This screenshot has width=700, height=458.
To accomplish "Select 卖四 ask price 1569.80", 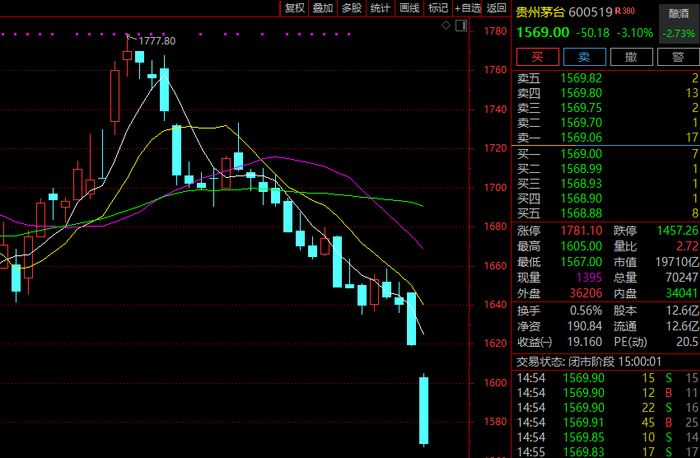I will 581,93.
